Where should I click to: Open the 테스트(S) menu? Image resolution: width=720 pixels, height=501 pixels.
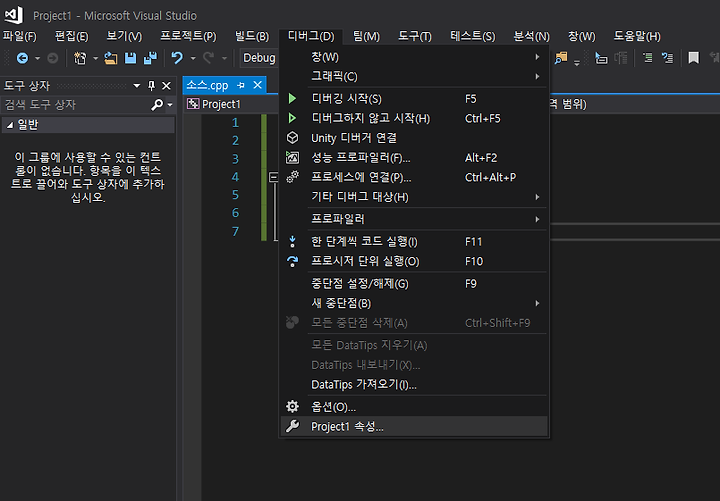[x=473, y=36]
